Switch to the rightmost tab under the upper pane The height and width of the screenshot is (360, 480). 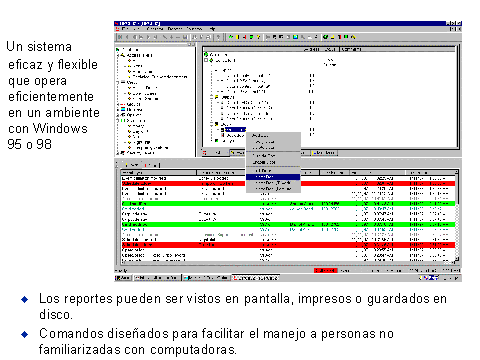tap(324, 153)
